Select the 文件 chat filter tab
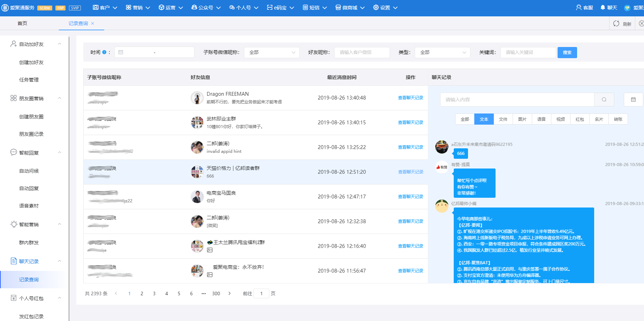 click(503, 119)
